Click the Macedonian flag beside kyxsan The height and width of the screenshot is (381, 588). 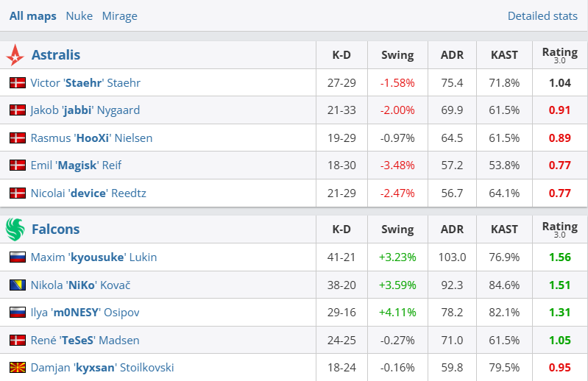click(18, 367)
